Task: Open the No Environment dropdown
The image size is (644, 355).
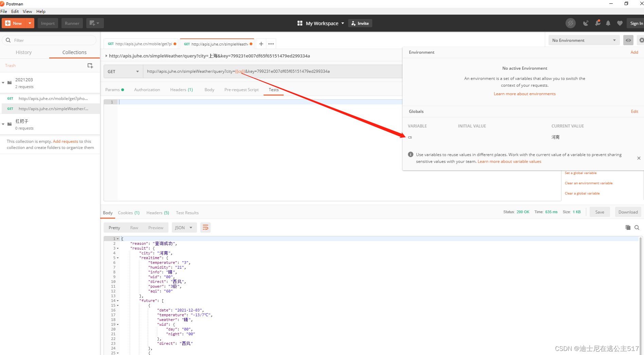Action: (x=584, y=40)
